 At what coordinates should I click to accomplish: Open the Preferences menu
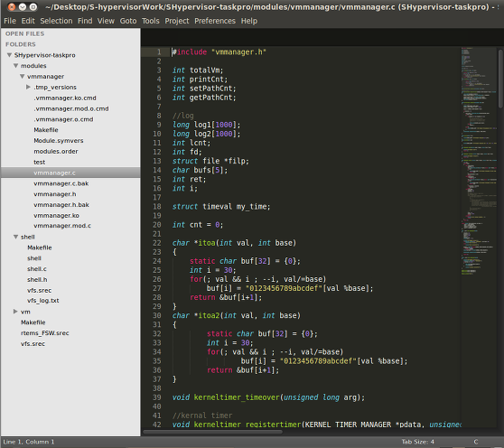(215, 21)
